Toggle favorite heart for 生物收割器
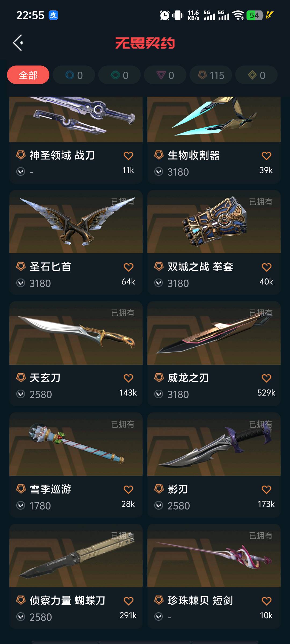This screenshot has height=644, width=290. point(266,156)
